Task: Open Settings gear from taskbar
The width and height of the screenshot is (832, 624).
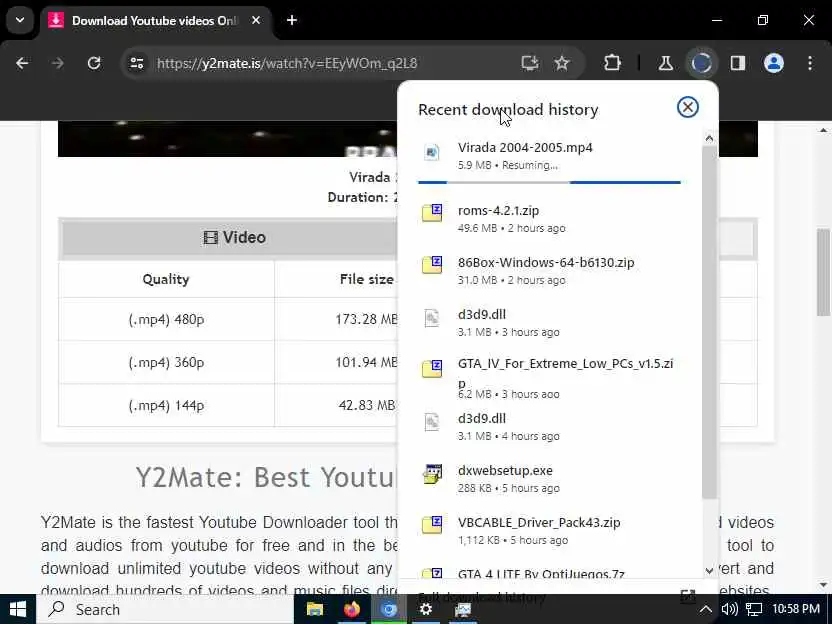Action: (x=426, y=609)
